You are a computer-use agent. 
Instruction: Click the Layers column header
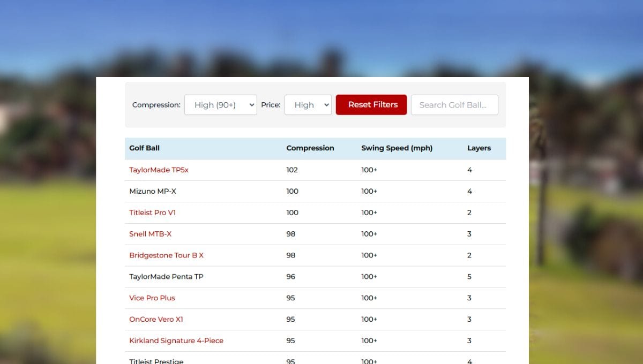pyautogui.click(x=478, y=148)
